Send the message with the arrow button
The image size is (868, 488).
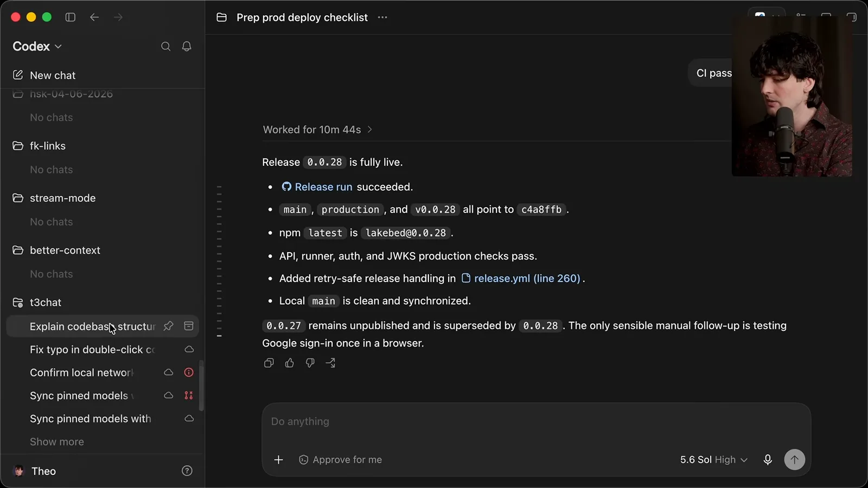click(x=794, y=460)
